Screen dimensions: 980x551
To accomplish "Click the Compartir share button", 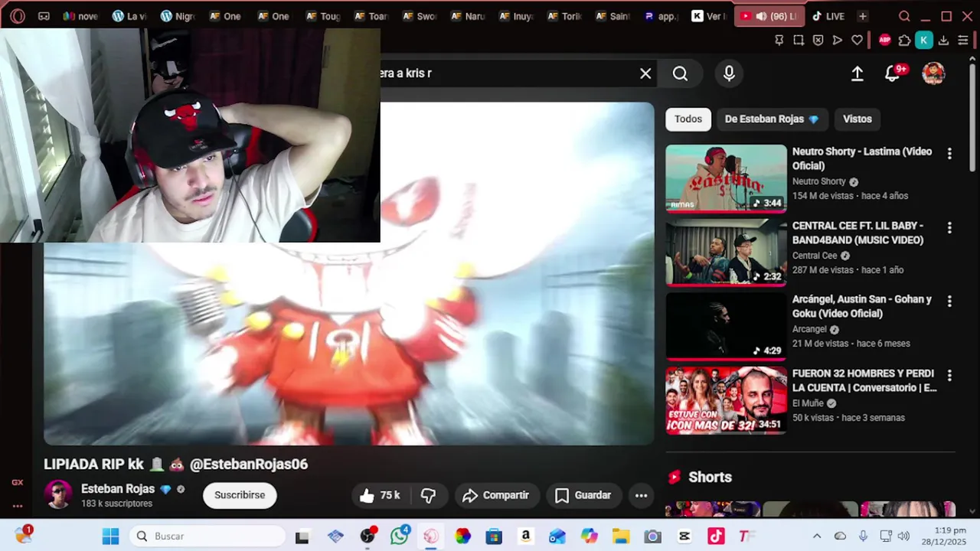I will (497, 495).
